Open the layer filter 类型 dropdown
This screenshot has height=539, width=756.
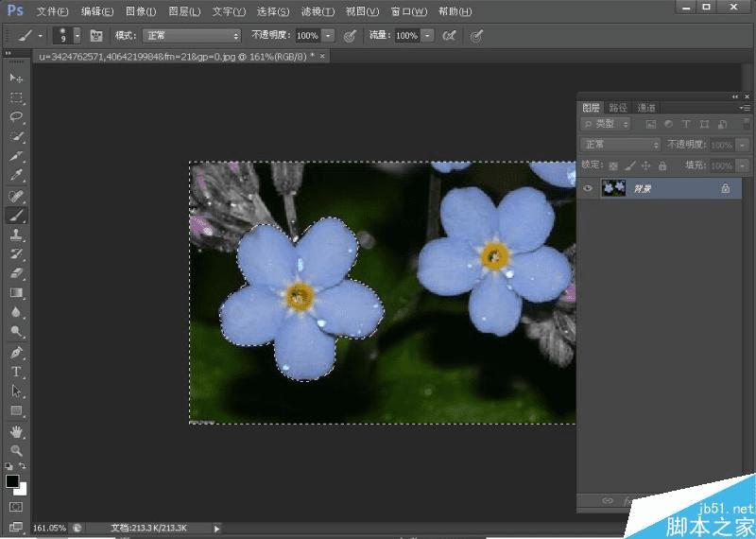(605, 124)
